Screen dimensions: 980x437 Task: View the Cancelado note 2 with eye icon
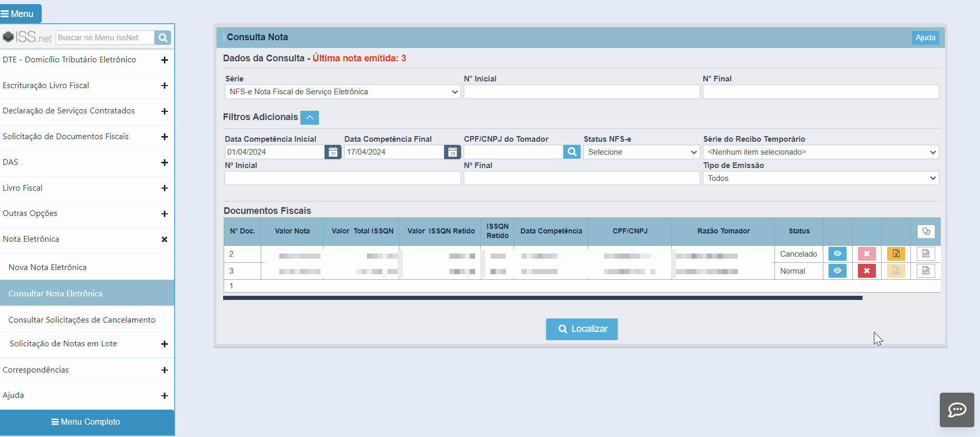coord(837,254)
